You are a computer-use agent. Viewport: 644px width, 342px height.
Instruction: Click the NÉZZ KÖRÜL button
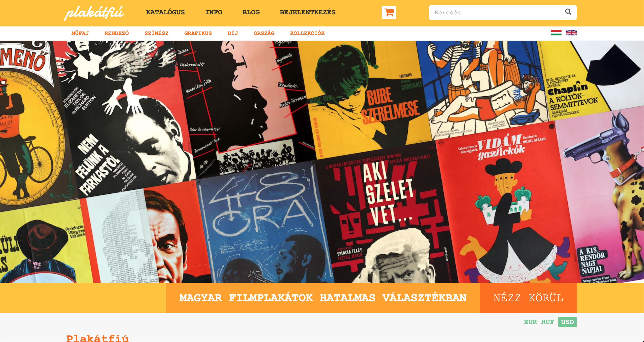click(528, 298)
